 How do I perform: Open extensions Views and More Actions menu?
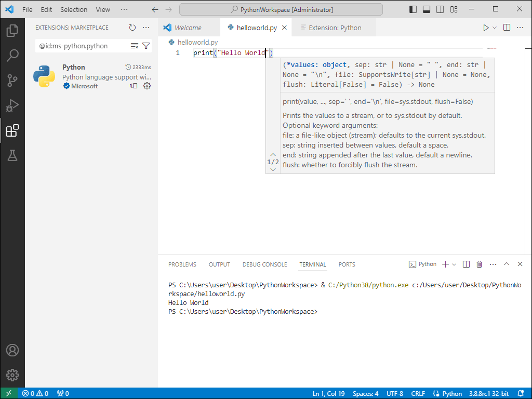tap(146, 28)
